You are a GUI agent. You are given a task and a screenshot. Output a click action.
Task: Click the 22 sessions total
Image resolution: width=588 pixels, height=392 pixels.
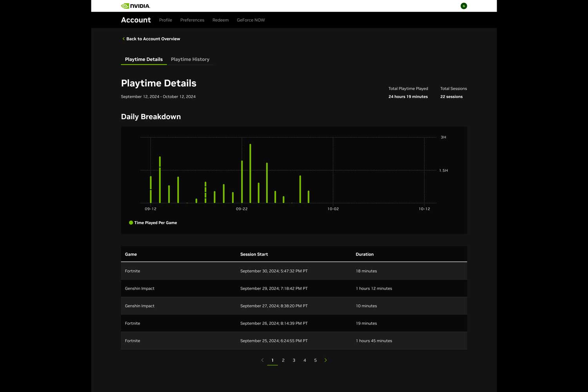[x=451, y=97]
